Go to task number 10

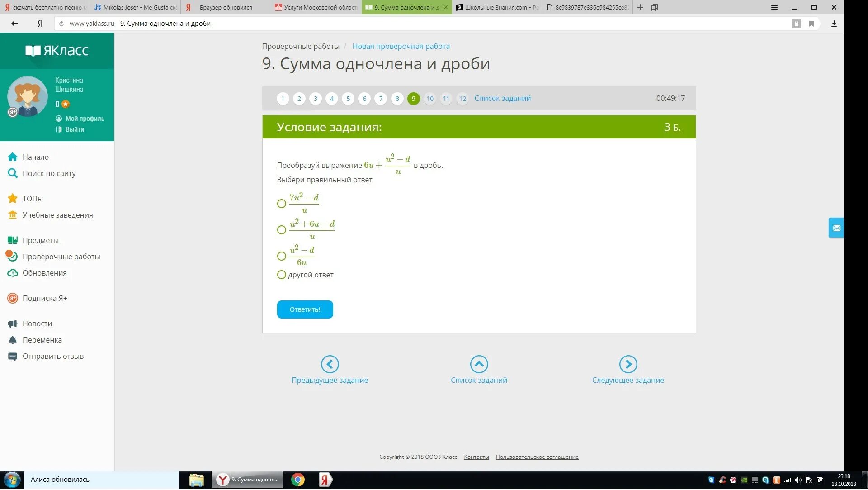coord(429,99)
